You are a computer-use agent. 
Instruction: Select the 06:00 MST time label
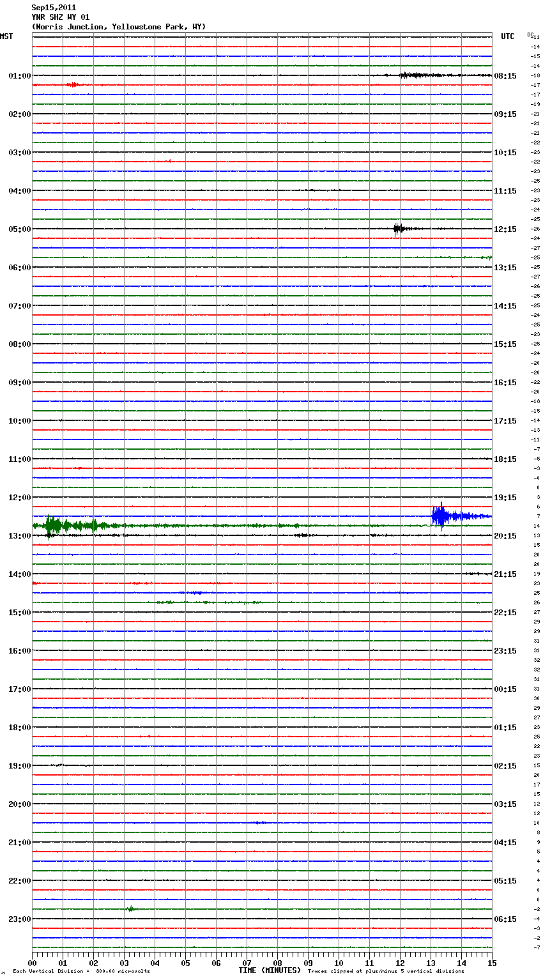point(20,268)
